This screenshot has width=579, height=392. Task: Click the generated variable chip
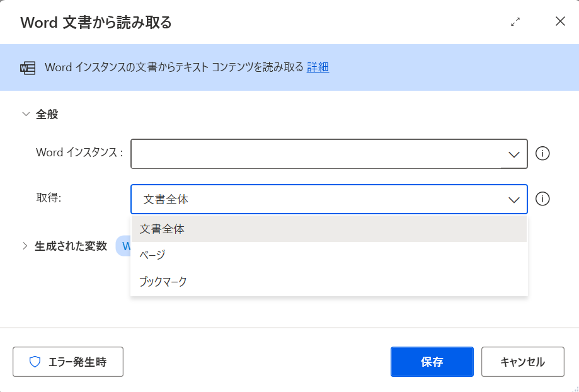123,246
